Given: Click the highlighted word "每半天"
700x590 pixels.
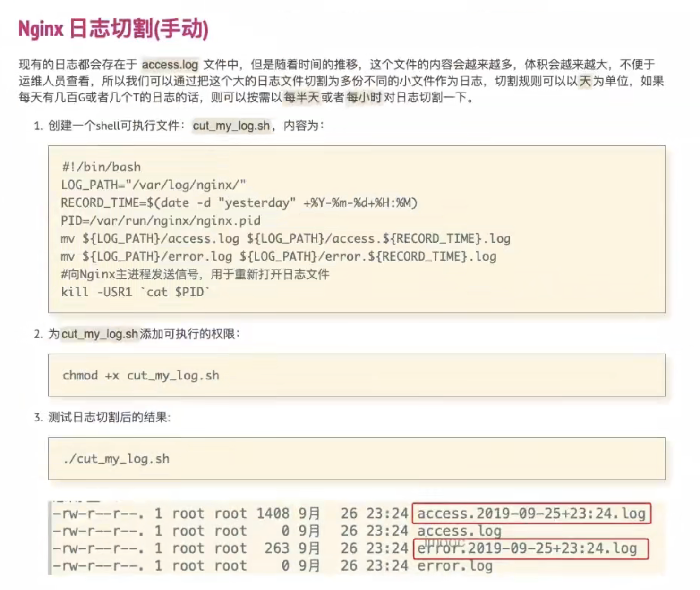Looking at the screenshot, I should [x=301, y=98].
